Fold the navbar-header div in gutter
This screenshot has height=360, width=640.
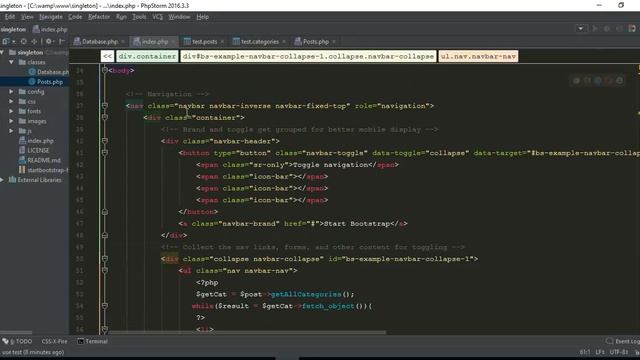pos(104,141)
